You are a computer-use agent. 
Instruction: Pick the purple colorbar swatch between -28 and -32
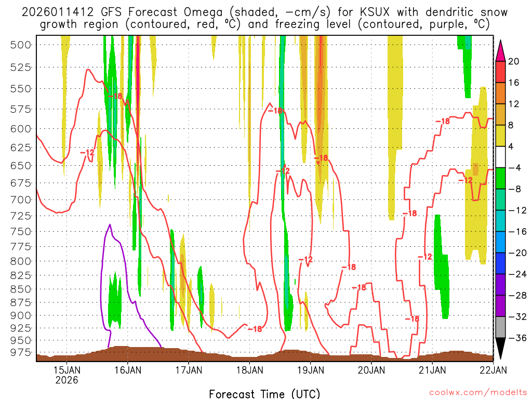[x=500, y=306]
